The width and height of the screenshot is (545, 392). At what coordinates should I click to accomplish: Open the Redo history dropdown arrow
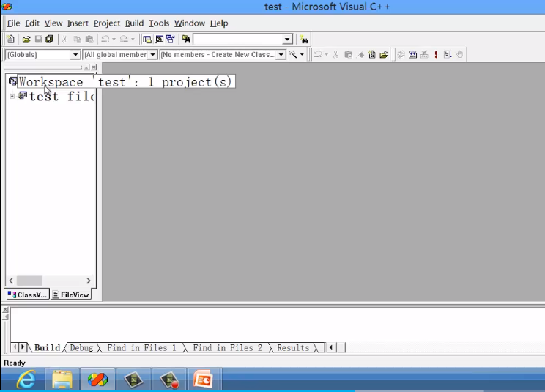pos(133,40)
